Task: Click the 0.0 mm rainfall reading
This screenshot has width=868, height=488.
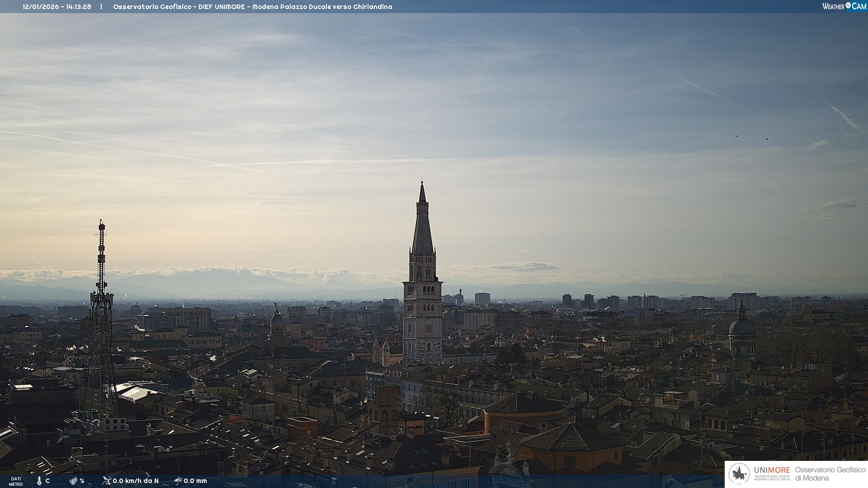Action: pos(195,481)
